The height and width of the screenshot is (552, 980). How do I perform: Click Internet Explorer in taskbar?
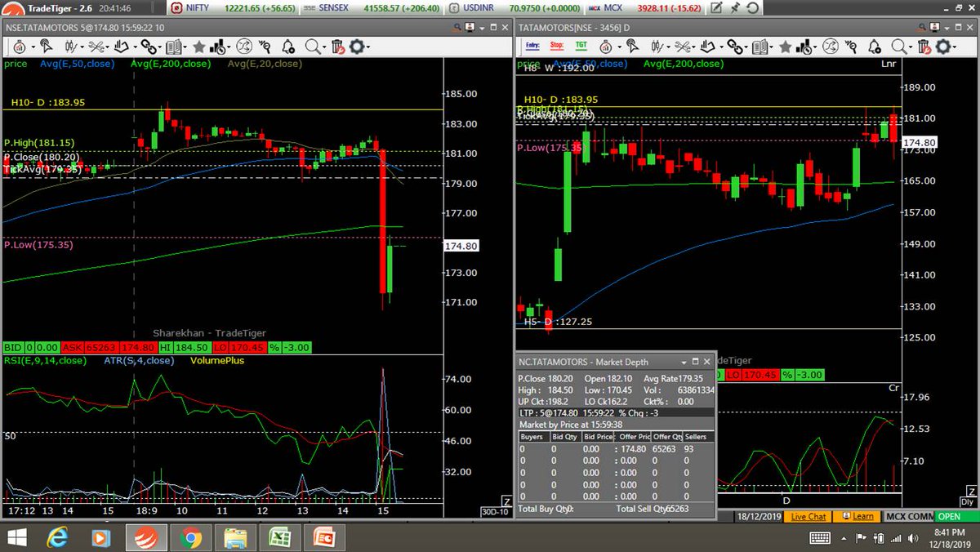coord(57,538)
